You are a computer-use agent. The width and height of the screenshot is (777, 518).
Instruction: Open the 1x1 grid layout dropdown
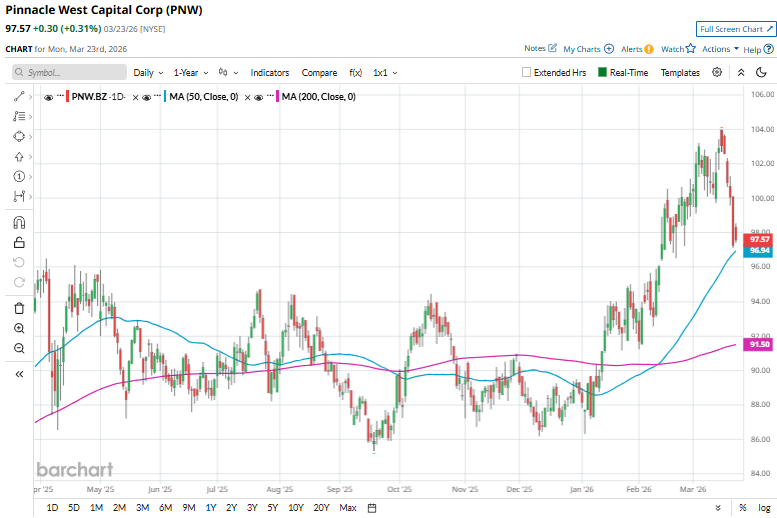click(x=385, y=72)
